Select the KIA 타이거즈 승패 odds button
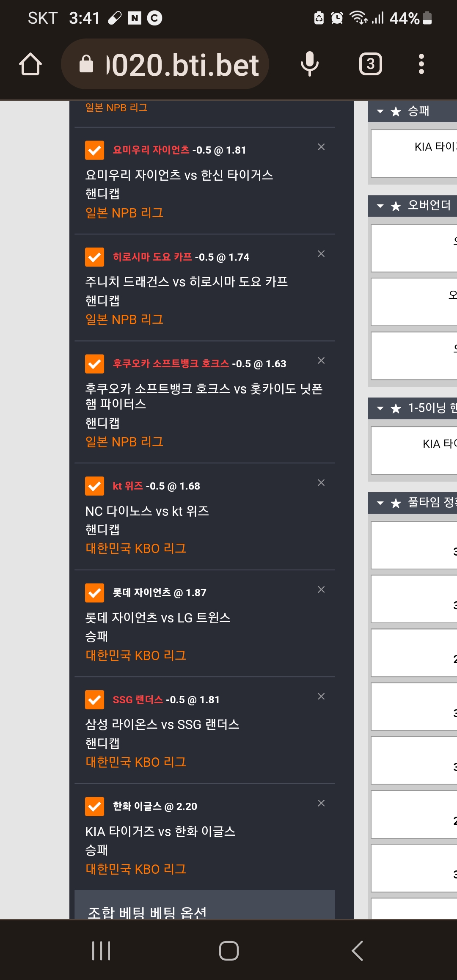Screen dimensions: 457x980 pyautogui.click(x=414, y=153)
